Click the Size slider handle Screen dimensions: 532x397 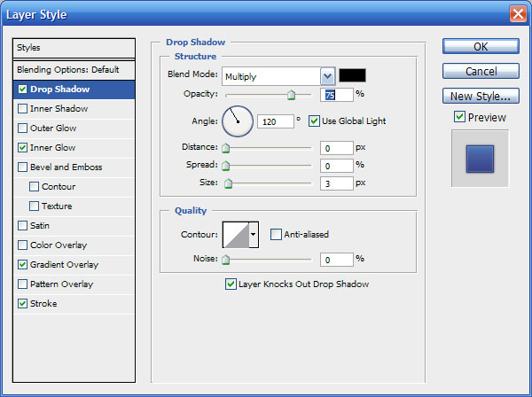click(229, 183)
